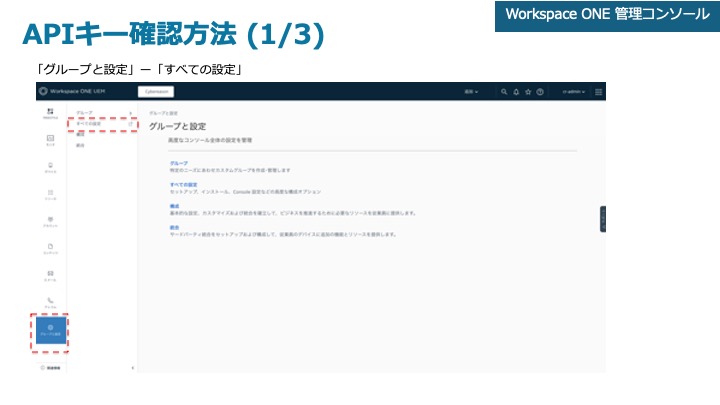
Task: Open the Accounts sidebar icon
Action: (x=51, y=222)
